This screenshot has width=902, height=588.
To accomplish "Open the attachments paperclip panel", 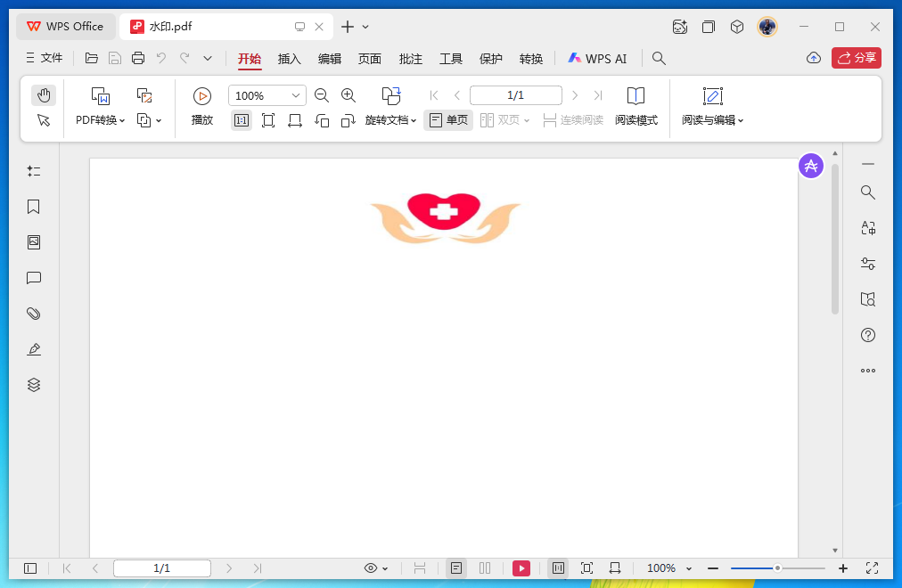I will click(34, 314).
